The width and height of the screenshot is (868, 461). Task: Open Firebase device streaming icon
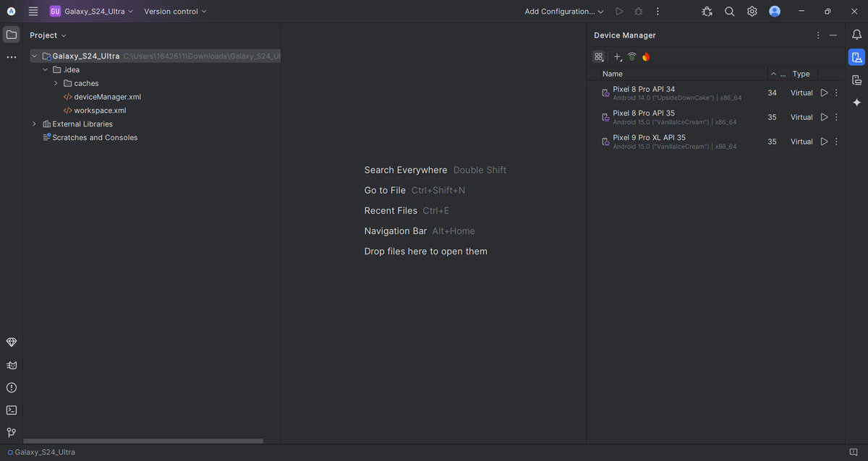click(x=646, y=56)
